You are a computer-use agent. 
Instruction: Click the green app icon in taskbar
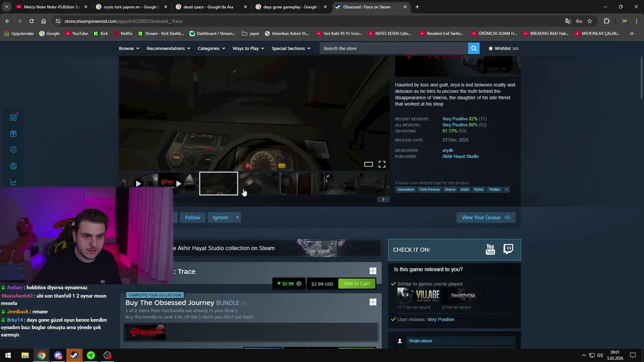click(91, 355)
